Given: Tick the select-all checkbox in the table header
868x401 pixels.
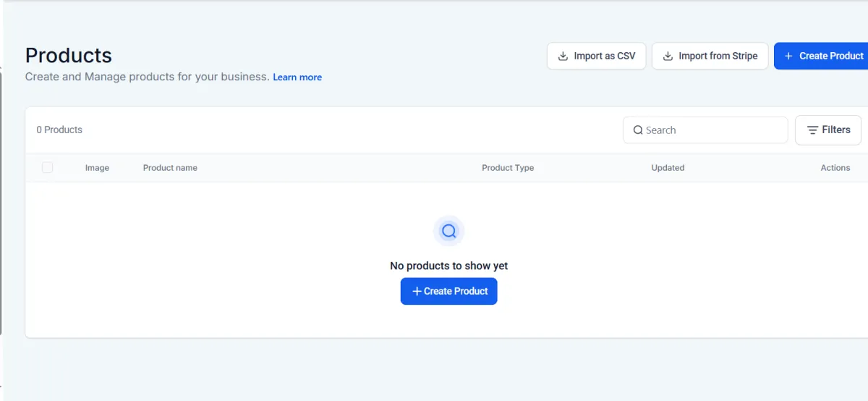Looking at the screenshot, I should click(x=48, y=168).
